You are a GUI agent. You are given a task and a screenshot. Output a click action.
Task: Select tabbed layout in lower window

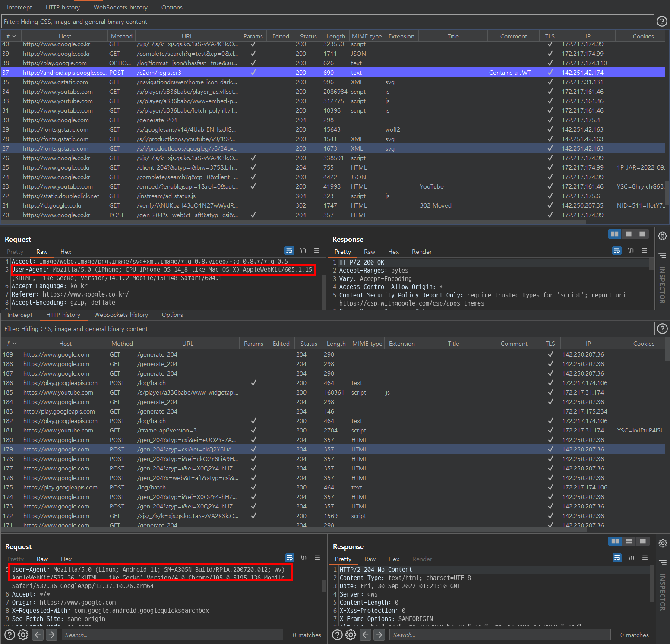[x=643, y=541]
